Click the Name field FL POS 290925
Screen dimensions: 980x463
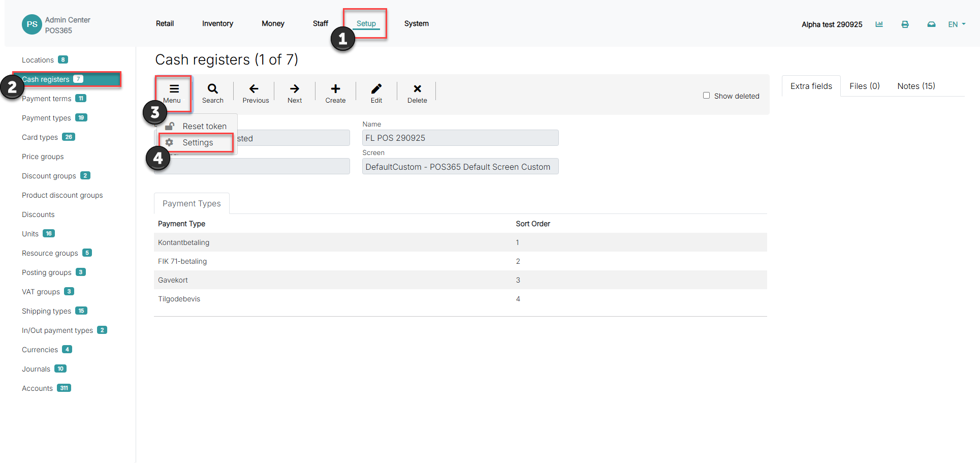[x=460, y=138]
